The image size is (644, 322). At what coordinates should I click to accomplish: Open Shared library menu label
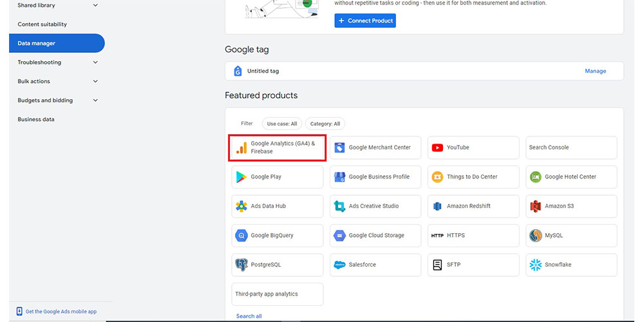click(x=36, y=5)
